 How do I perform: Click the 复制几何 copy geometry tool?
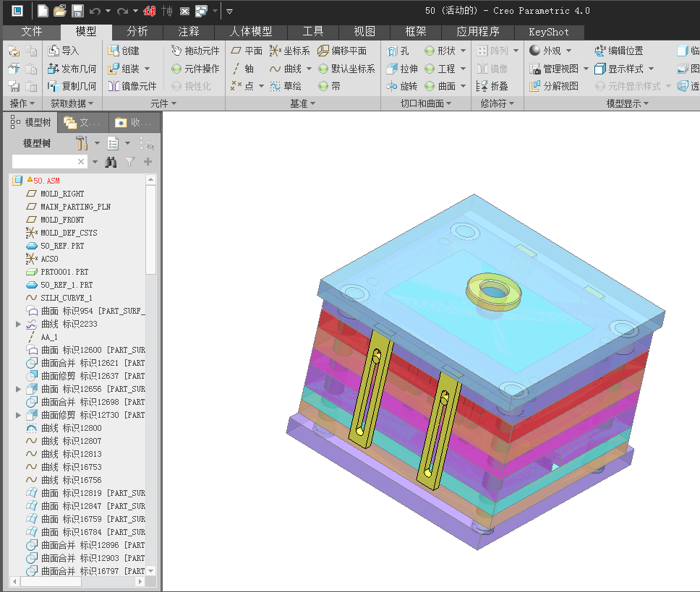[72, 86]
